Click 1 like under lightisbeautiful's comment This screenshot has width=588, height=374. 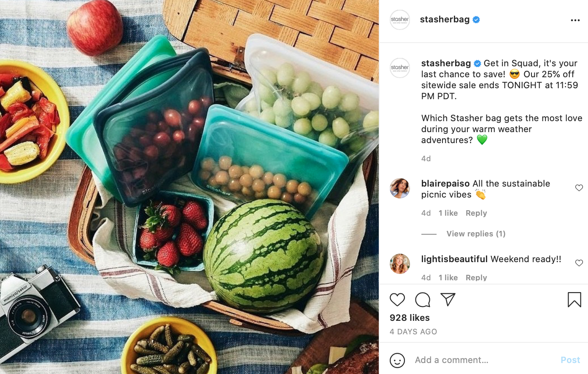[448, 277]
